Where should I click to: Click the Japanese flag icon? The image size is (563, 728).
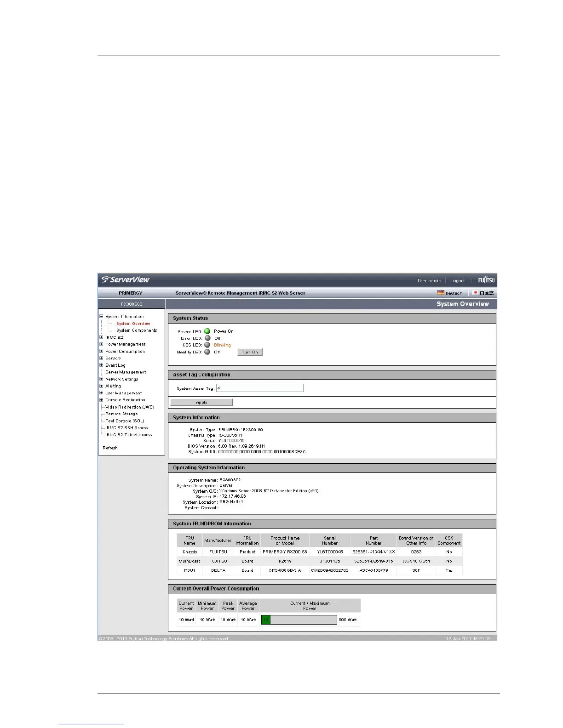point(476,293)
